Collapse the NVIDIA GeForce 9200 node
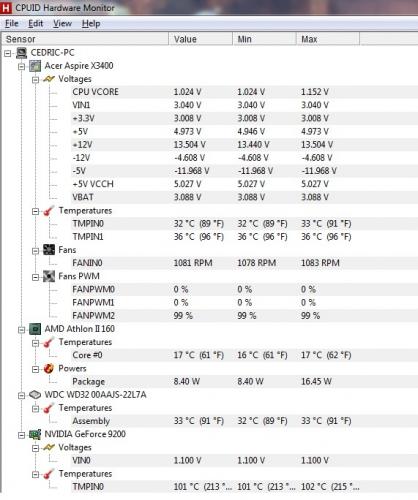Viewport: 418px width, 500px height. [x=22, y=435]
